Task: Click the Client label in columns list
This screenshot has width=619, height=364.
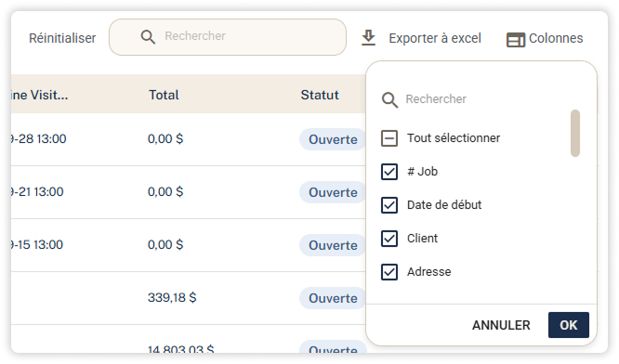Action: pyautogui.click(x=422, y=239)
